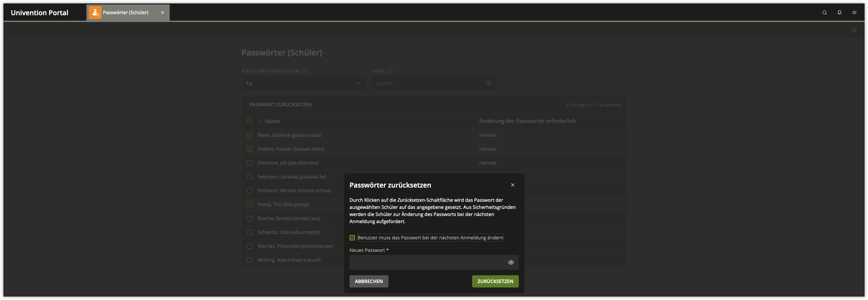Image resolution: width=868 pixels, height=300 pixels.
Task: Click the row text Scheplitz, Oda (oda.scheplit)
Action: point(289,232)
